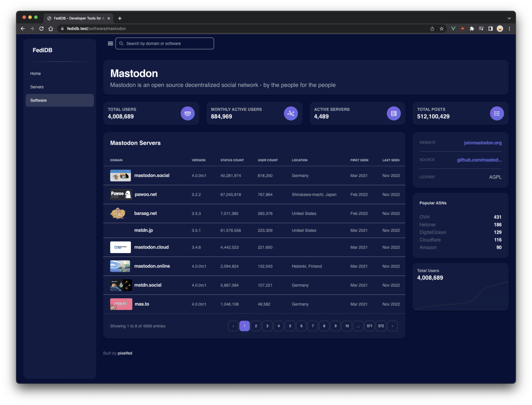The height and width of the screenshot is (405, 532).
Task: Select the FediDB browser tab
Action: [79, 18]
